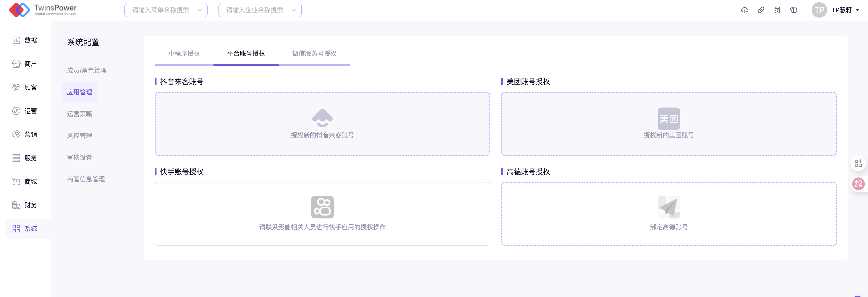This screenshot has height=297, width=868.
Task: Click the 高德 paper plane icon
Action: point(669,207)
